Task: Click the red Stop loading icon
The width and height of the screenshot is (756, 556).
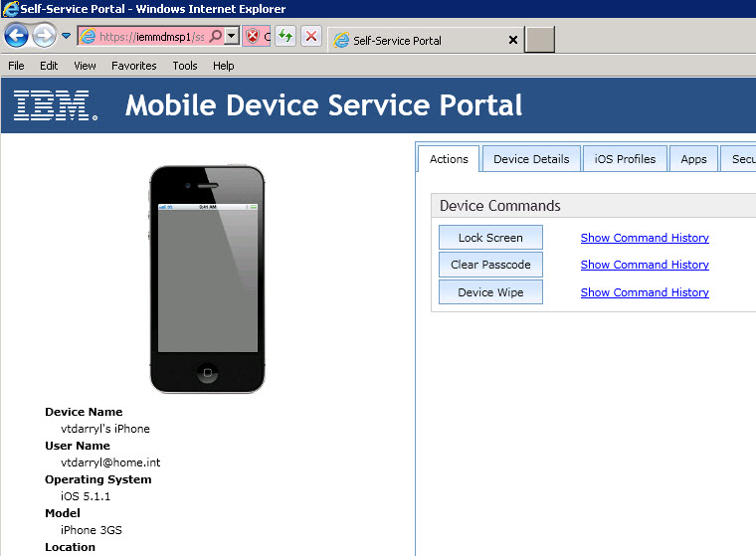Action: 311,37
